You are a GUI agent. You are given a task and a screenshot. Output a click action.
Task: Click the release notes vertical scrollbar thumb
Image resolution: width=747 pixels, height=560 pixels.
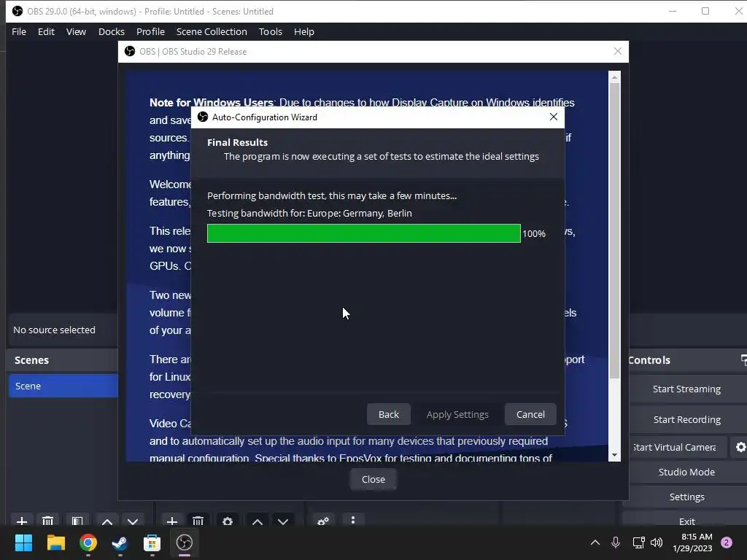coord(614,231)
